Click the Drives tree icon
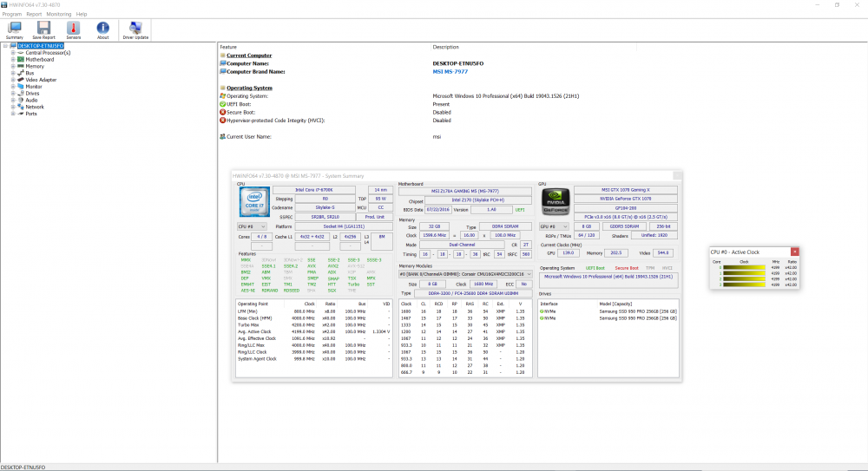 click(21, 93)
